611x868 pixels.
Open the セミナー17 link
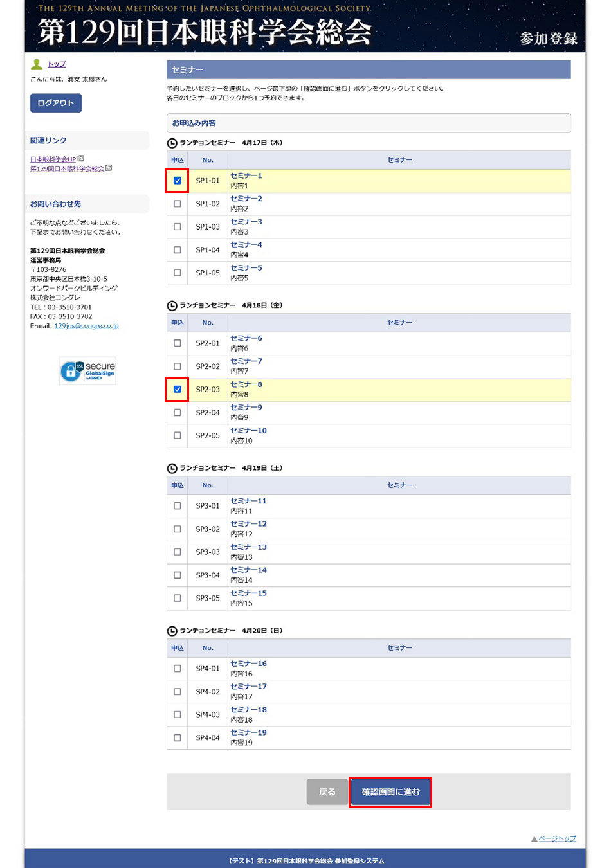248,687
